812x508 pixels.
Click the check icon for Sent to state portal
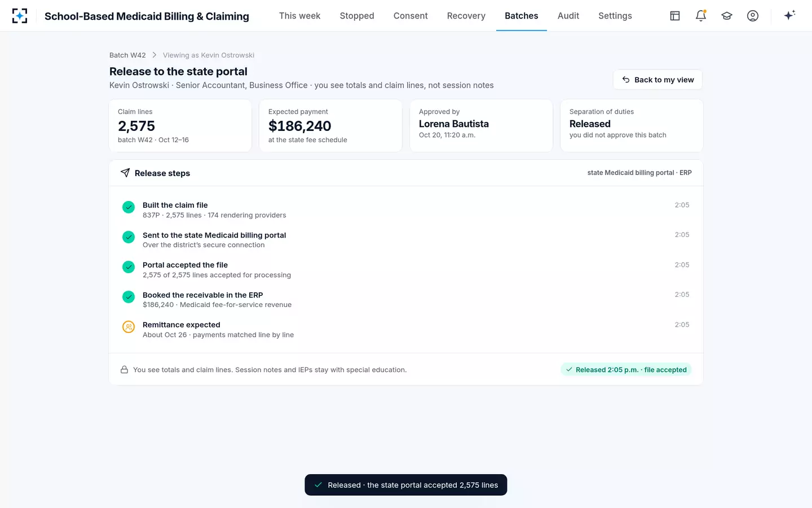pyautogui.click(x=129, y=237)
